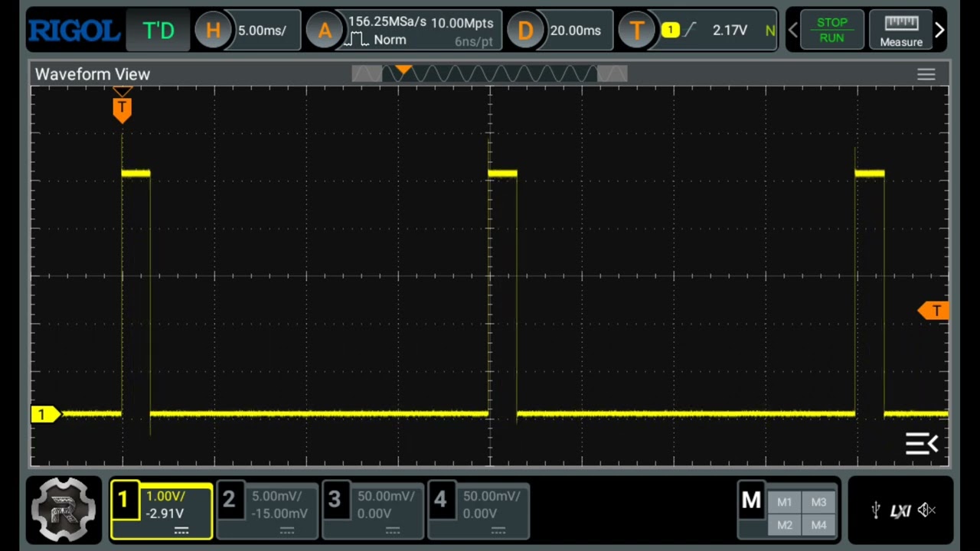Expand the right toolbar arrow
Image resolution: width=980 pixels, height=551 pixels.
click(939, 29)
